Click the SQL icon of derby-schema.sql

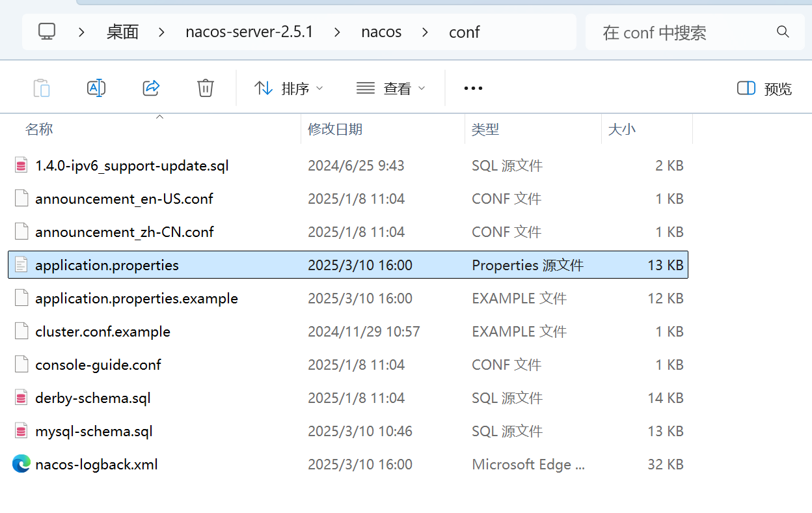point(21,398)
